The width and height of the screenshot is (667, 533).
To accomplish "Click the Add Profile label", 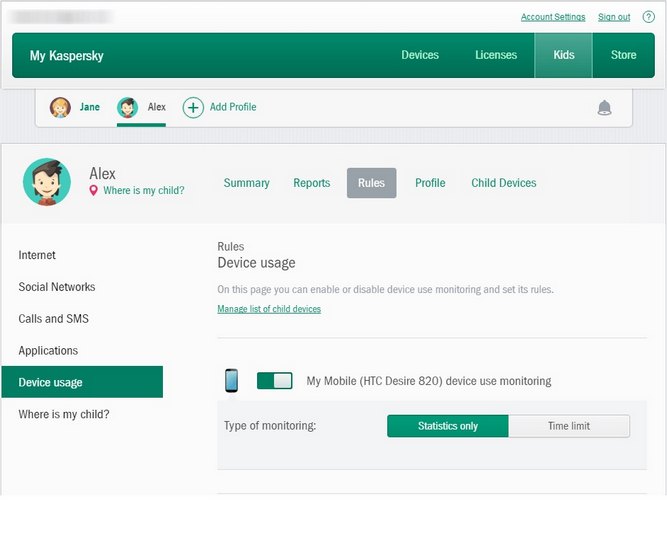I will 233,107.
